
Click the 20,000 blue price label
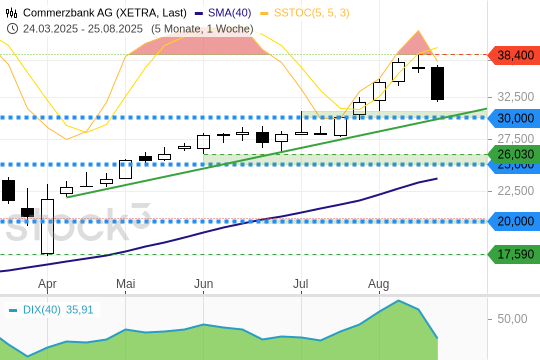(x=515, y=221)
